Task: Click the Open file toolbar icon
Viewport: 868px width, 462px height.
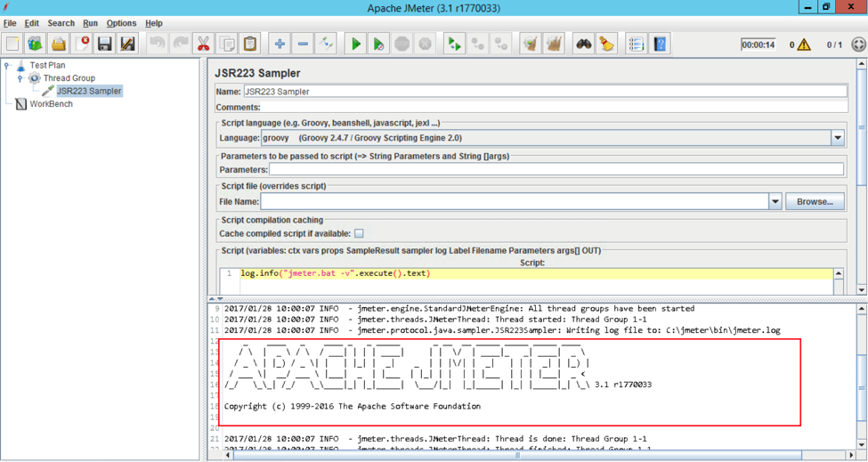Action: [59, 44]
